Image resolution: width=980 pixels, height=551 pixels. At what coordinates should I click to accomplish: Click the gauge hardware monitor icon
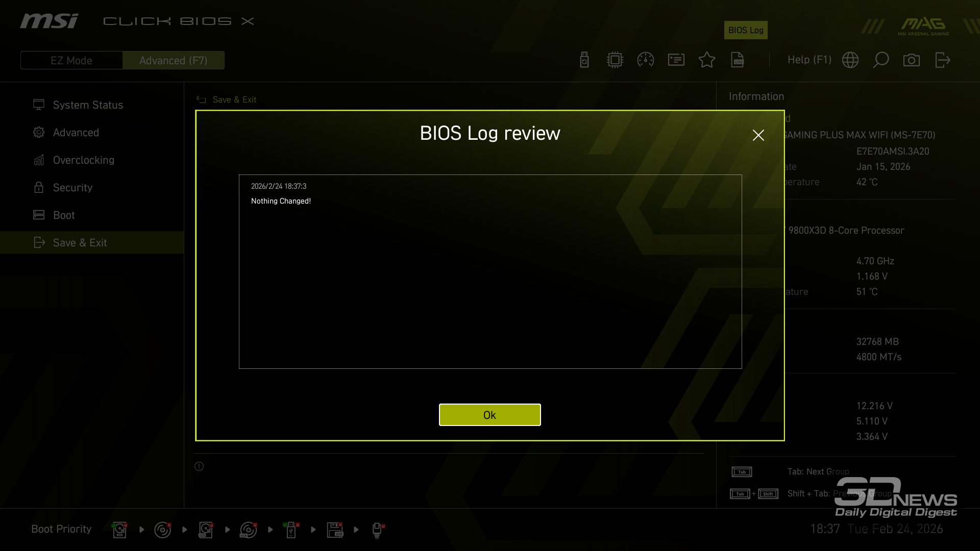click(646, 60)
